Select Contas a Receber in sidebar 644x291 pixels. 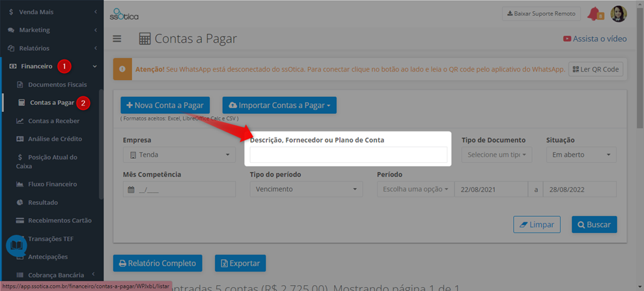[54, 120]
